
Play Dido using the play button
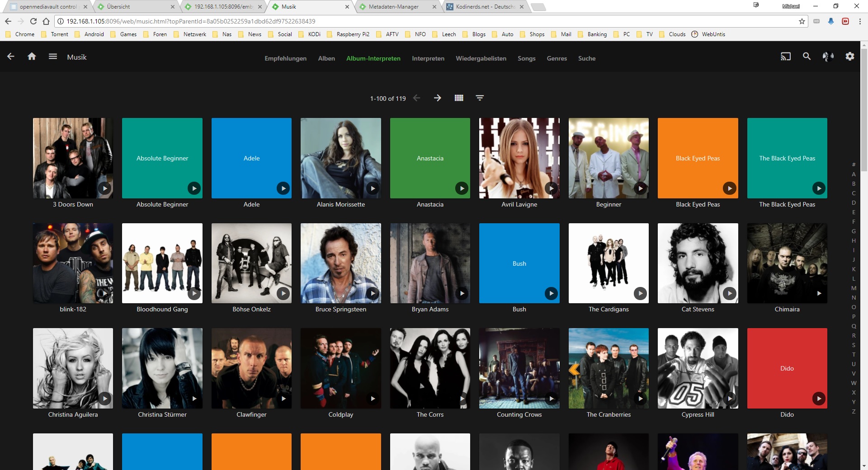point(819,399)
